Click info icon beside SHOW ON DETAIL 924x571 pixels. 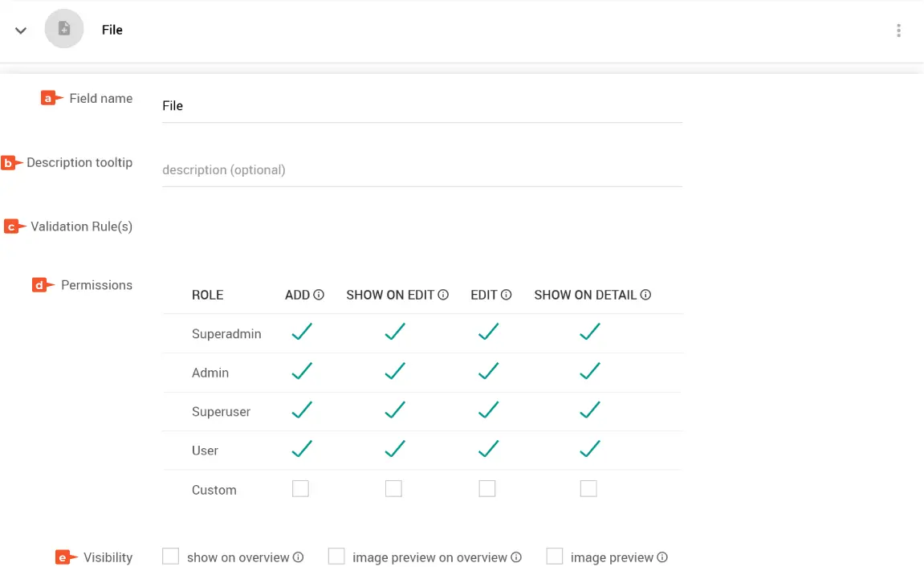pos(645,295)
